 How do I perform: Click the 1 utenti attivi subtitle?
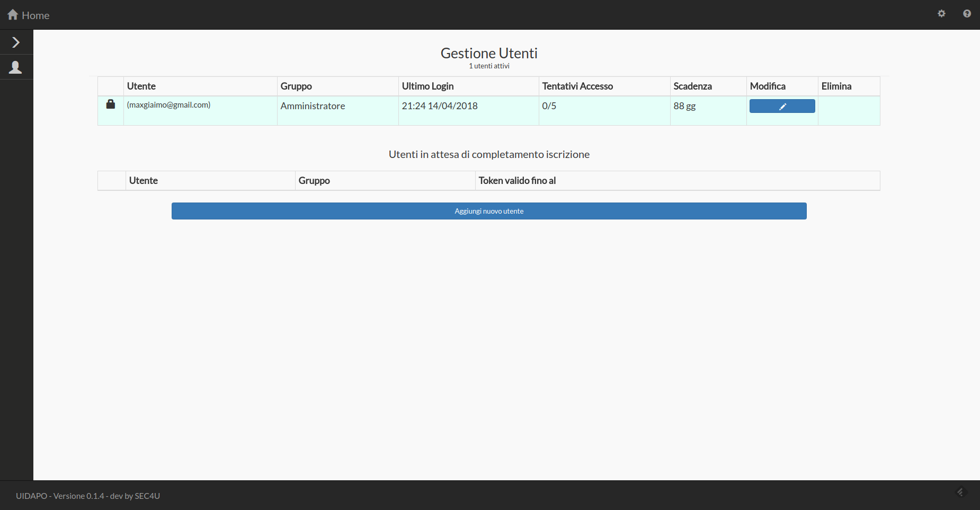489,66
